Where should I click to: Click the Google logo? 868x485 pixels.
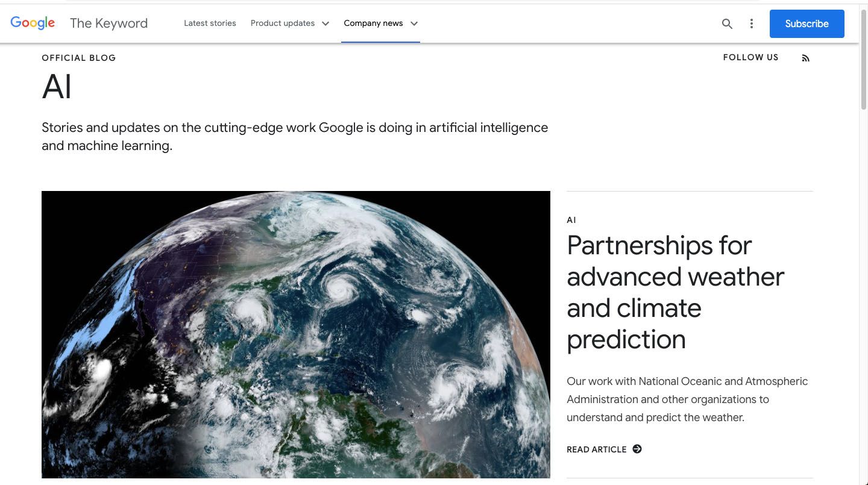(33, 23)
